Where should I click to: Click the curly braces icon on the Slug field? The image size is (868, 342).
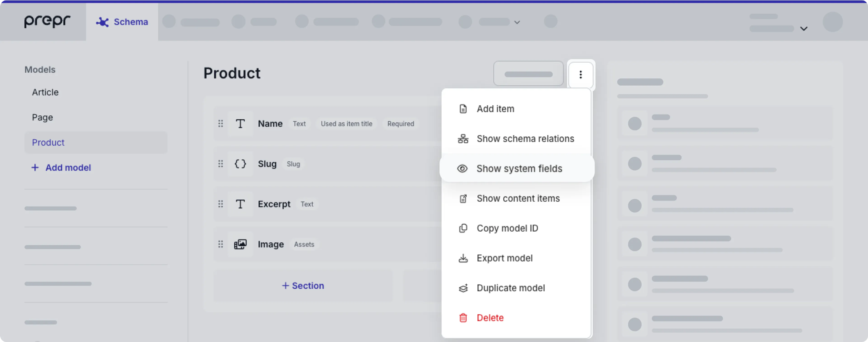240,164
